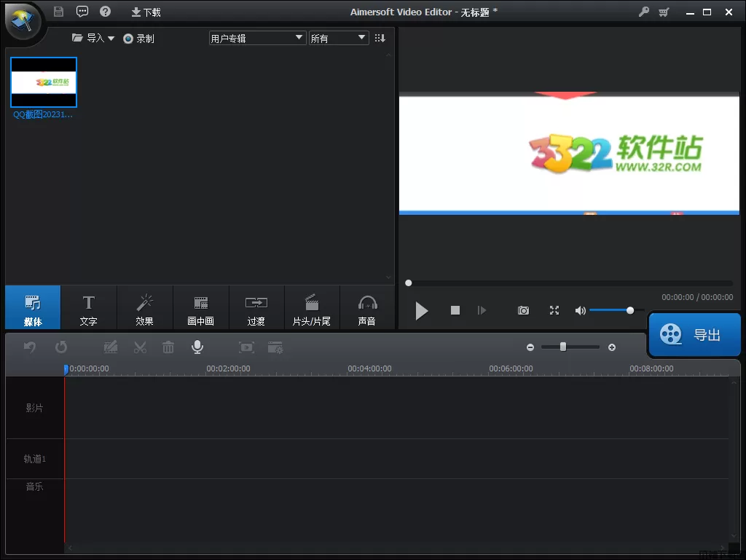The image size is (746, 560).
Task: Switch to the 文字 text tab
Action: tap(88, 309)
